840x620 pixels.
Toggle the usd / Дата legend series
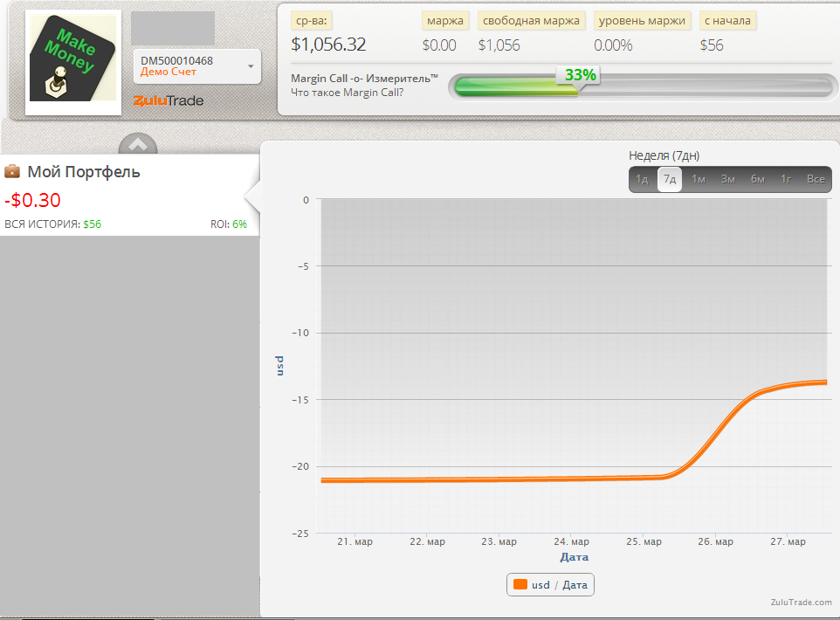550,584
